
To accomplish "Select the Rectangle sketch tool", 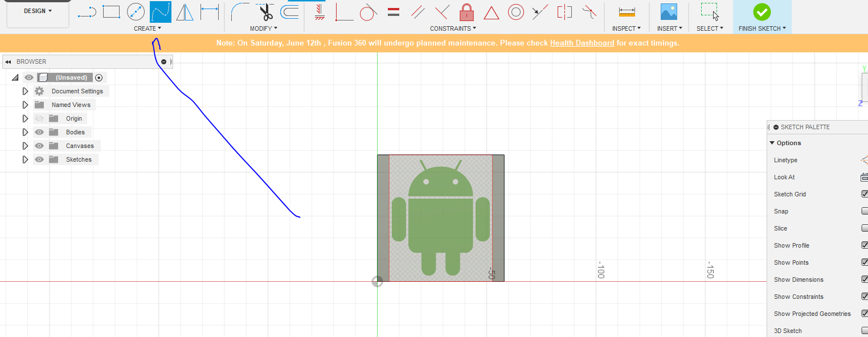I will point(111,11).
